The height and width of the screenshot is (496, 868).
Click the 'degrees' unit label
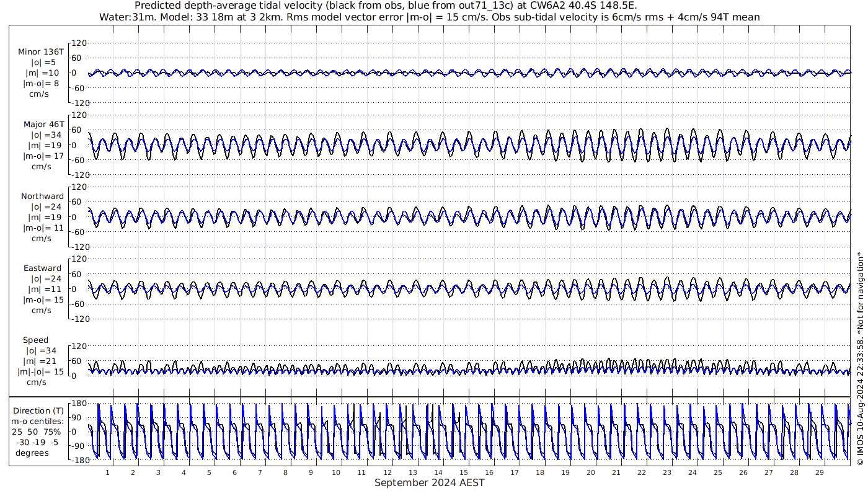(x=32, y=453)
